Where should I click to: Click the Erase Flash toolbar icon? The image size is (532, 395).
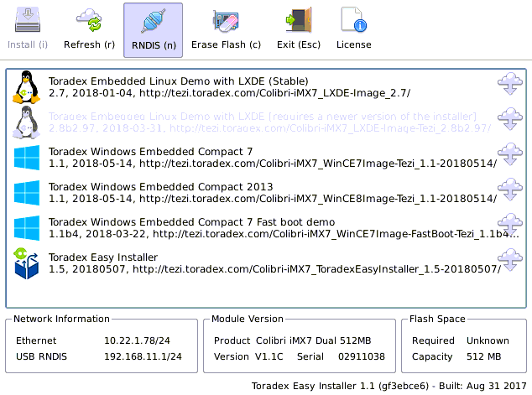tap(226, 27)
